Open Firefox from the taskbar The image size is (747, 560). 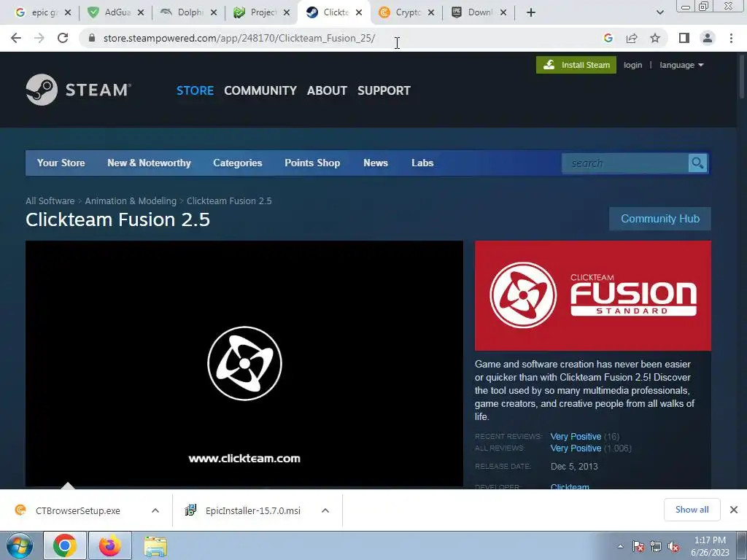(110, 545)
